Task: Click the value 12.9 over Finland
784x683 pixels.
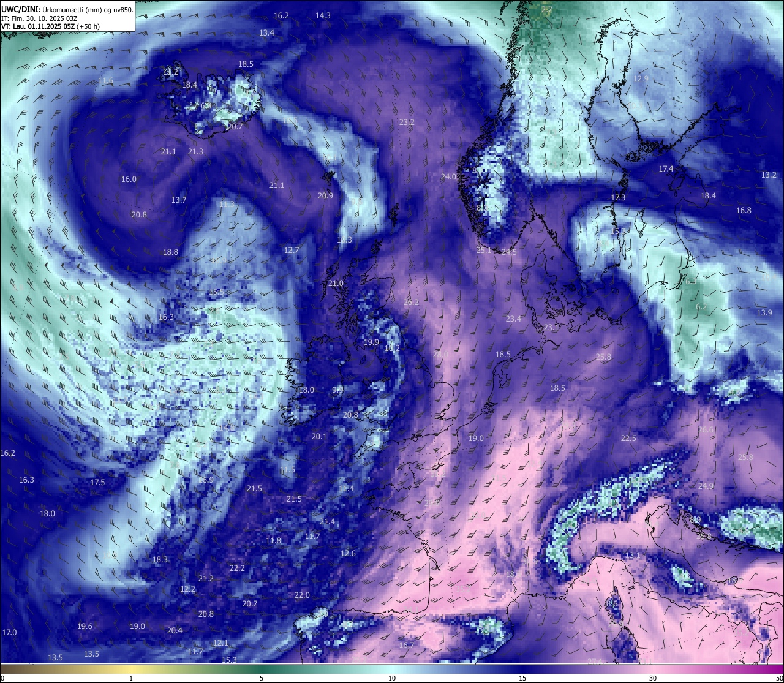Action: pyautogui.click(x=641, y=78)
